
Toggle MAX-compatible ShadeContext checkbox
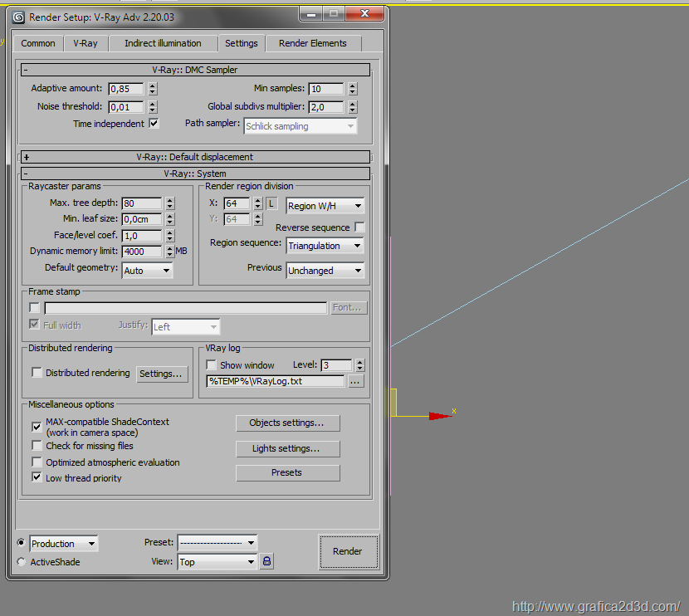coord(37,427)
